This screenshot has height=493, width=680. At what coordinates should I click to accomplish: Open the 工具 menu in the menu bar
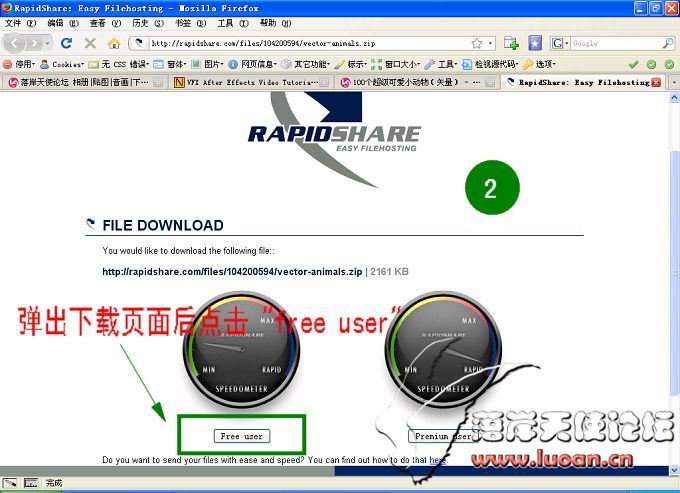(233, 23)
